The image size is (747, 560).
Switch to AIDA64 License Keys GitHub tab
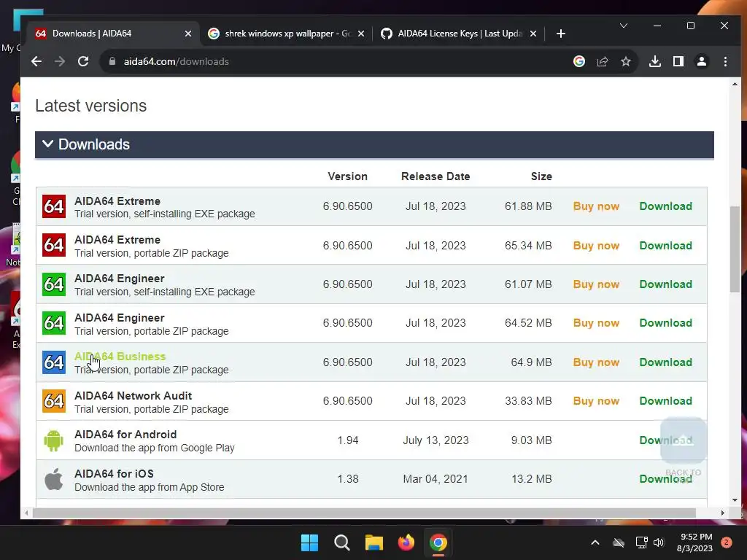point(460,34)
